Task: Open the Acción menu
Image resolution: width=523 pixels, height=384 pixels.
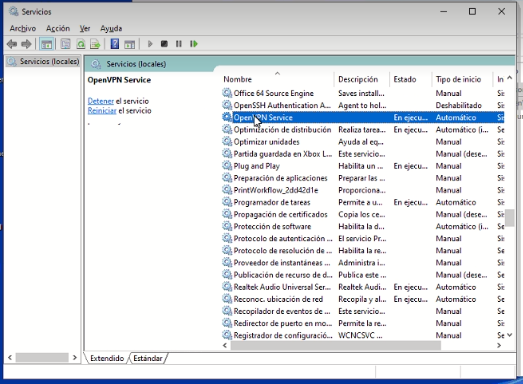Action: tap(58, 28)
